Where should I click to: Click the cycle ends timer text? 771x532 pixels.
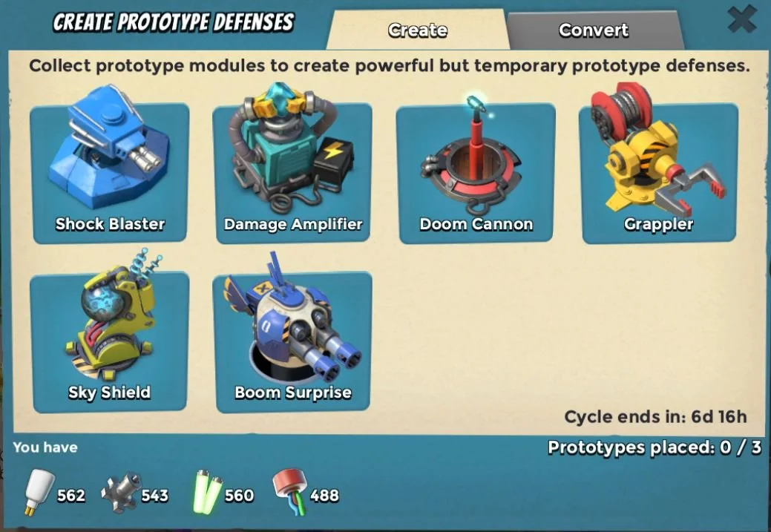click(x=655, y=417)
